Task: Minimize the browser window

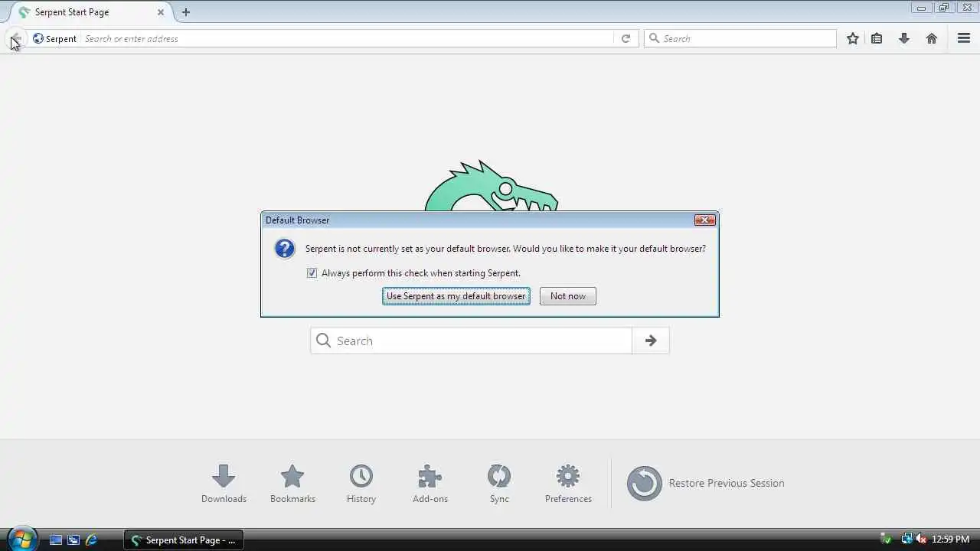Action: point(921,8)
